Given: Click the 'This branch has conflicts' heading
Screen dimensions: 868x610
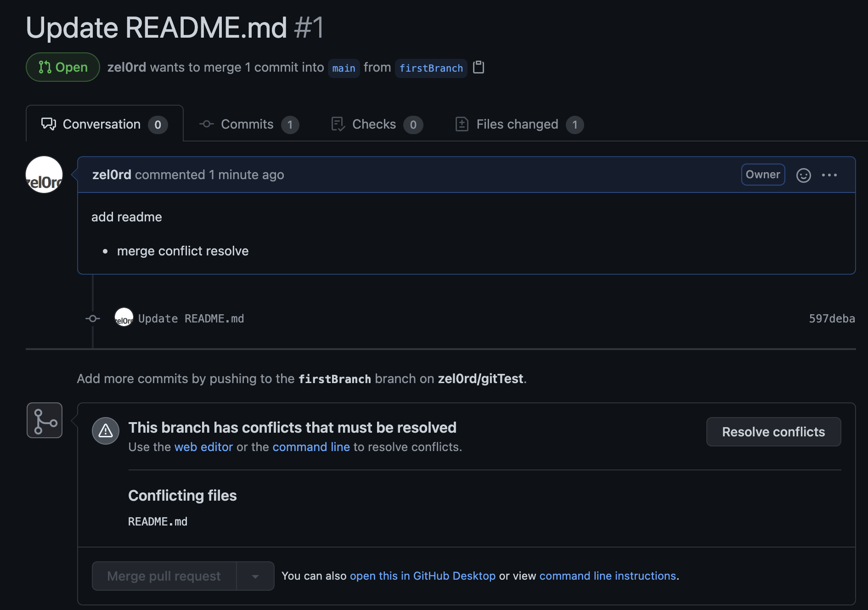Looking at the screenshot, I should (292, 428).
